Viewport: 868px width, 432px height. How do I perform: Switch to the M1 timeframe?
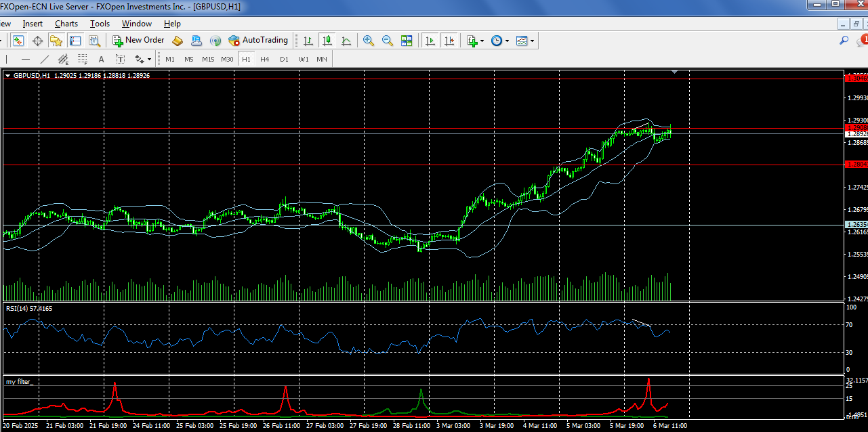[170, 60]
